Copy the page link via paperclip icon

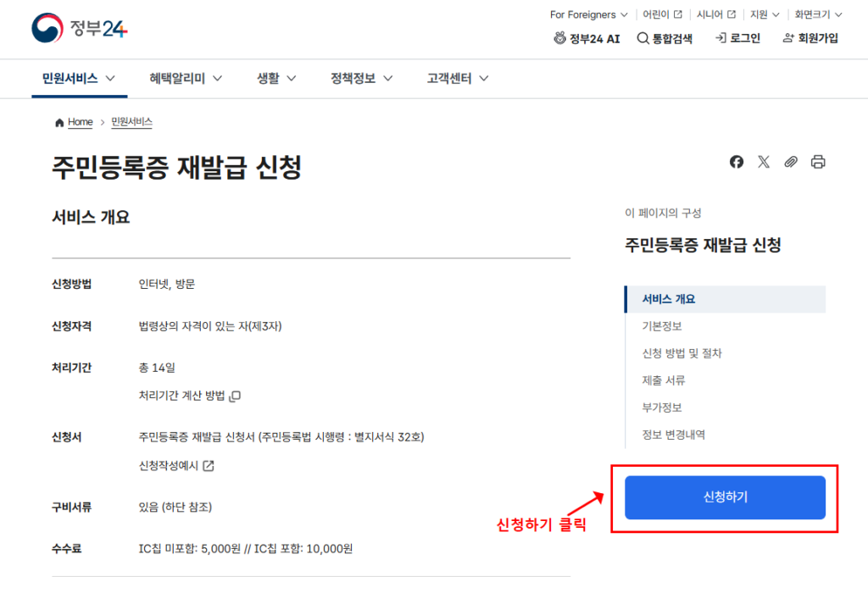(791, 162)
